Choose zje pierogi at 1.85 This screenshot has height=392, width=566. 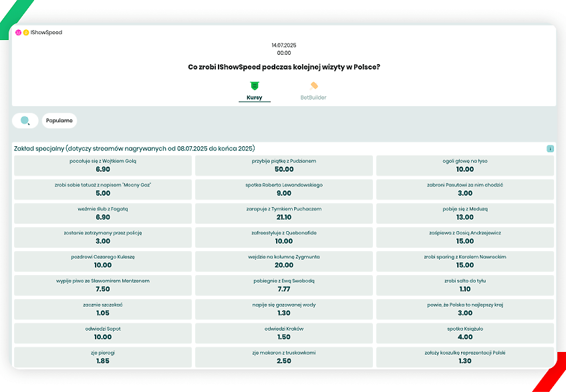103,357
